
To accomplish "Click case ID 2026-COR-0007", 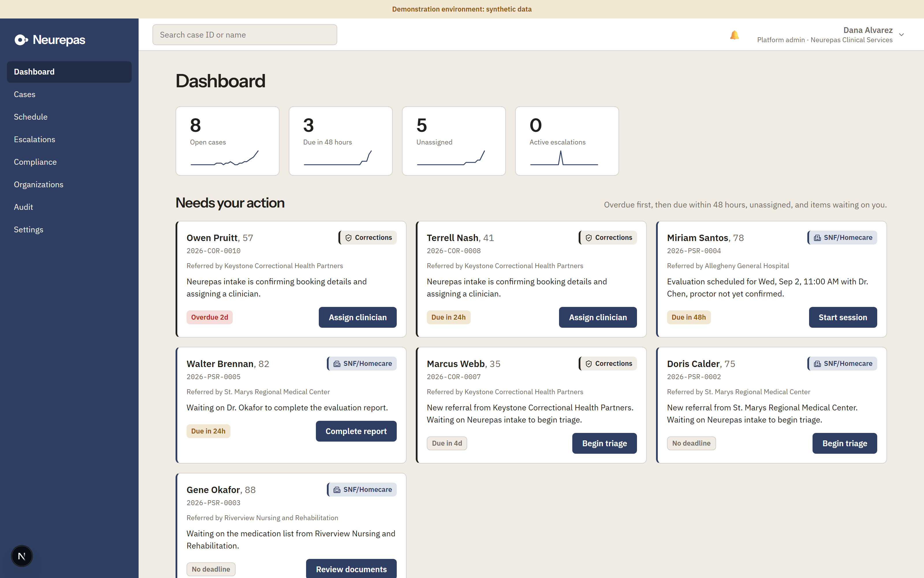I will [x=454, y=377].
